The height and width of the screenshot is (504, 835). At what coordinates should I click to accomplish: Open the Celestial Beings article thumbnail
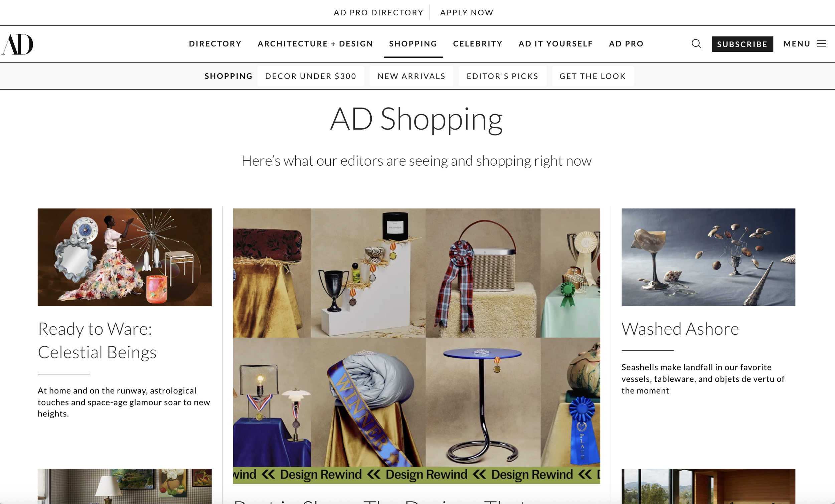click(125, 257)
